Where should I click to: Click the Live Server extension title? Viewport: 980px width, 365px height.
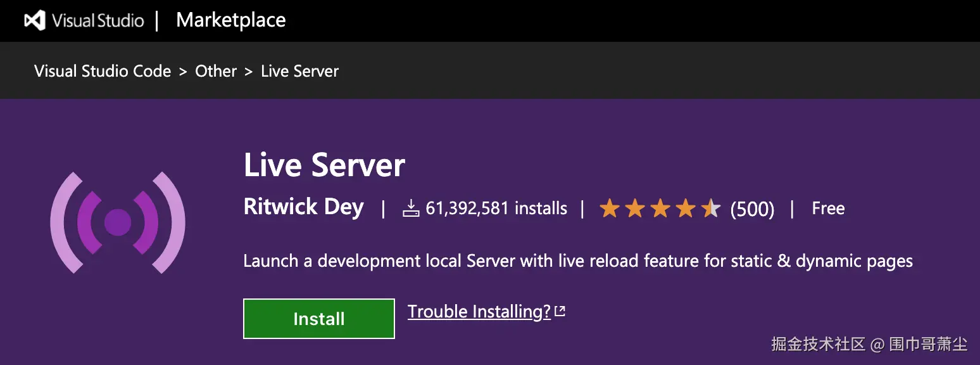pyautogui.click(x=324, y=165)
